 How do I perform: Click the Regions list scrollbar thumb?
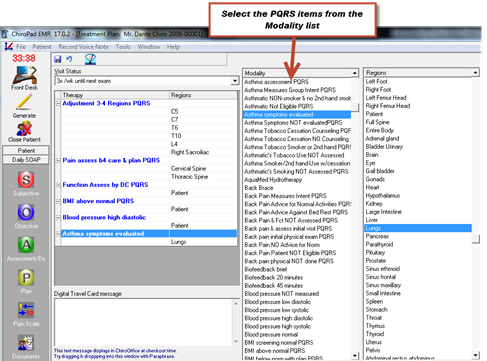(x=476, y=239)
